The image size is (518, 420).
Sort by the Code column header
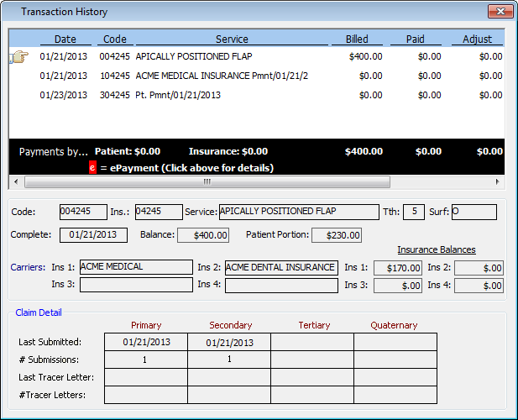coord(114,39)
